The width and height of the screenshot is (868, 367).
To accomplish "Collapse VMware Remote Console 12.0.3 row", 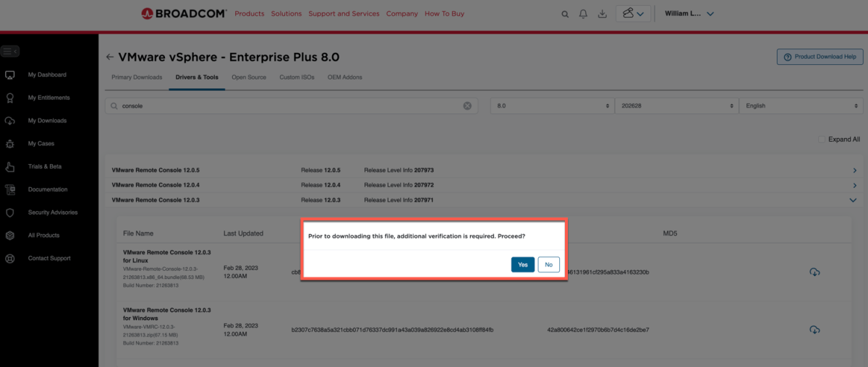I will coord(853,200).
